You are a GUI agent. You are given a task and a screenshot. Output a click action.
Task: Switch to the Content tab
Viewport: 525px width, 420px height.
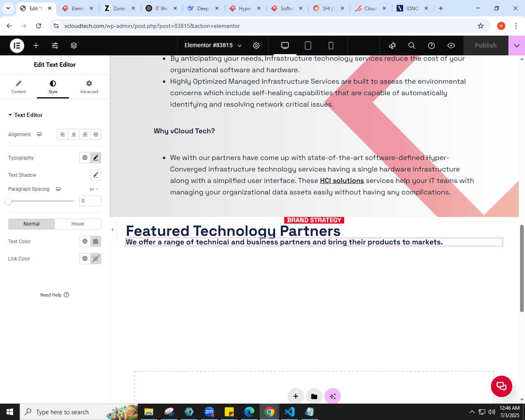tap(18, 87)
